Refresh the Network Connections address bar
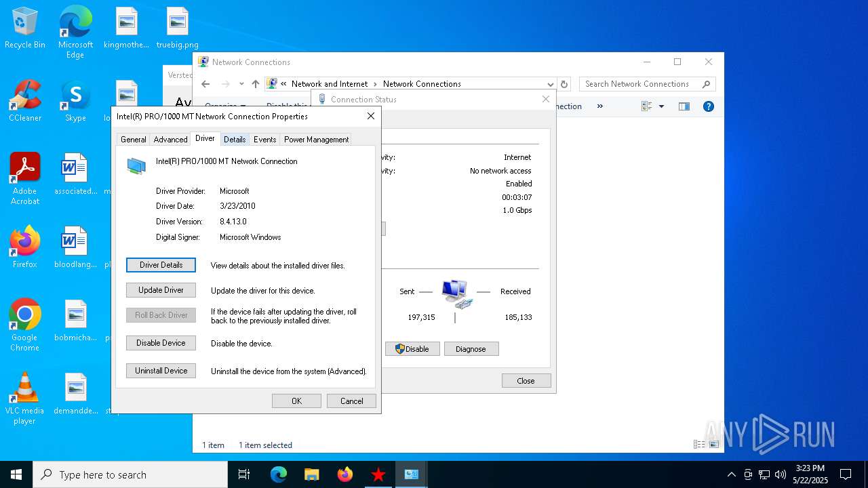Viewport: 868px width, 488px height. 564,84
